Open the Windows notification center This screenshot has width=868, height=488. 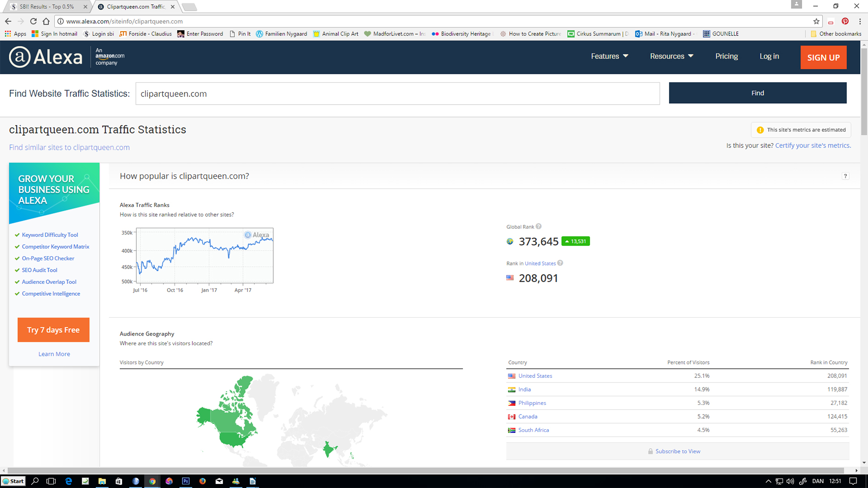(x=853, y=481)
